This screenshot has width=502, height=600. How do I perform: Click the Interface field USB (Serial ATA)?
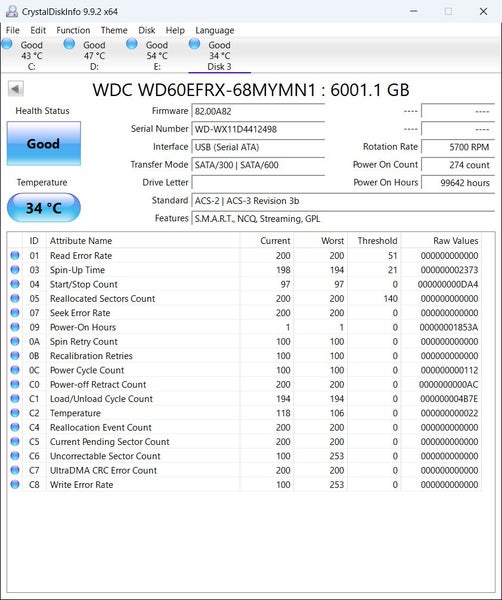click(258, 147)
